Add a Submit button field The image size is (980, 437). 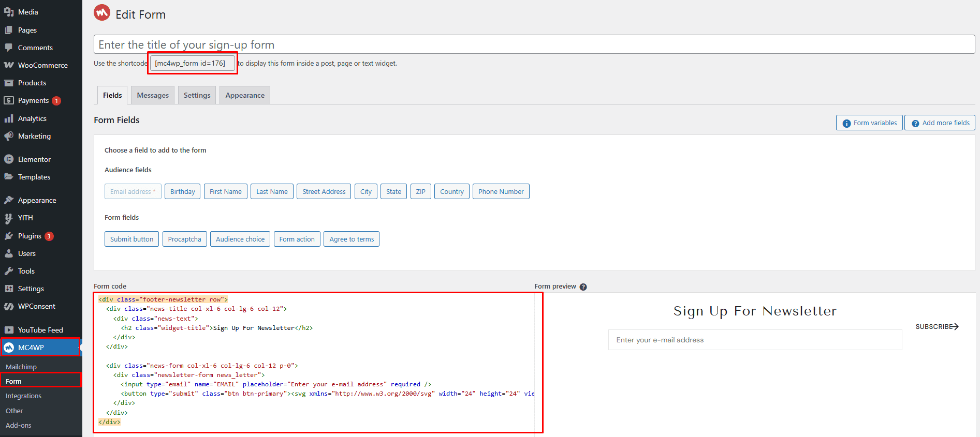[x=131, y=239]
